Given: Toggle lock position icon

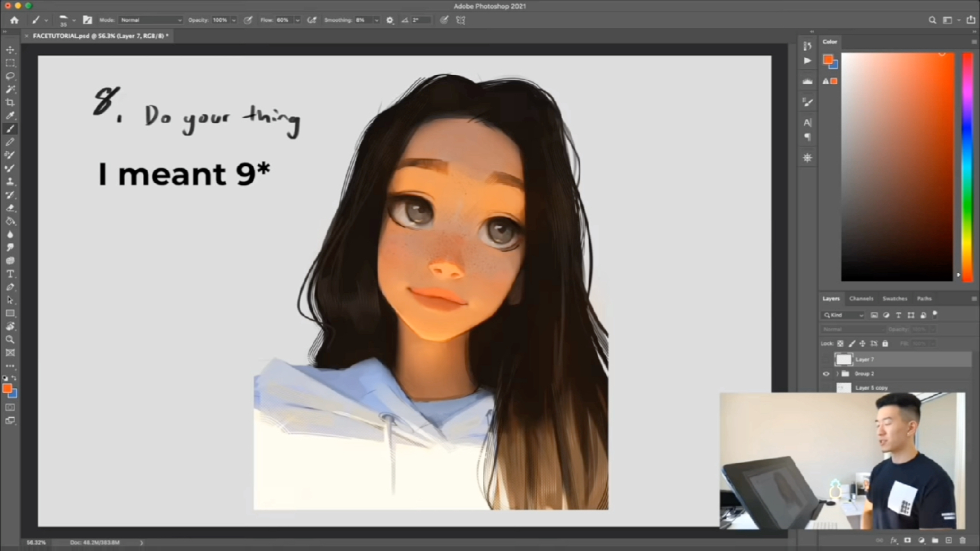Looking at the screenshot, I should (x=862, y=344).
